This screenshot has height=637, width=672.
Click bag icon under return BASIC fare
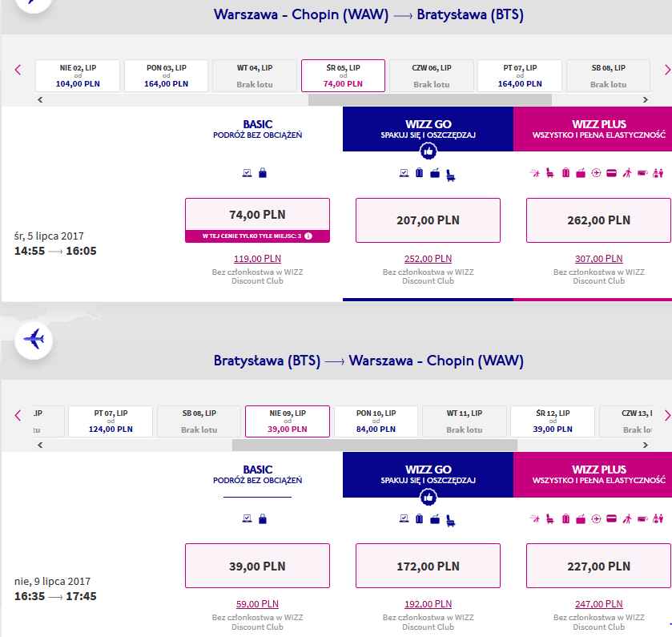coord(263,518)
